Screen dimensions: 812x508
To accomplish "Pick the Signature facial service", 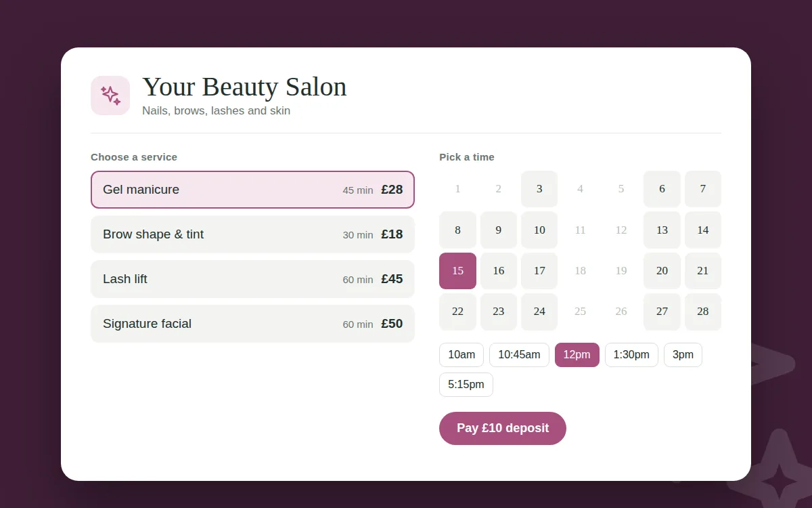I will [x=252, y=324].
